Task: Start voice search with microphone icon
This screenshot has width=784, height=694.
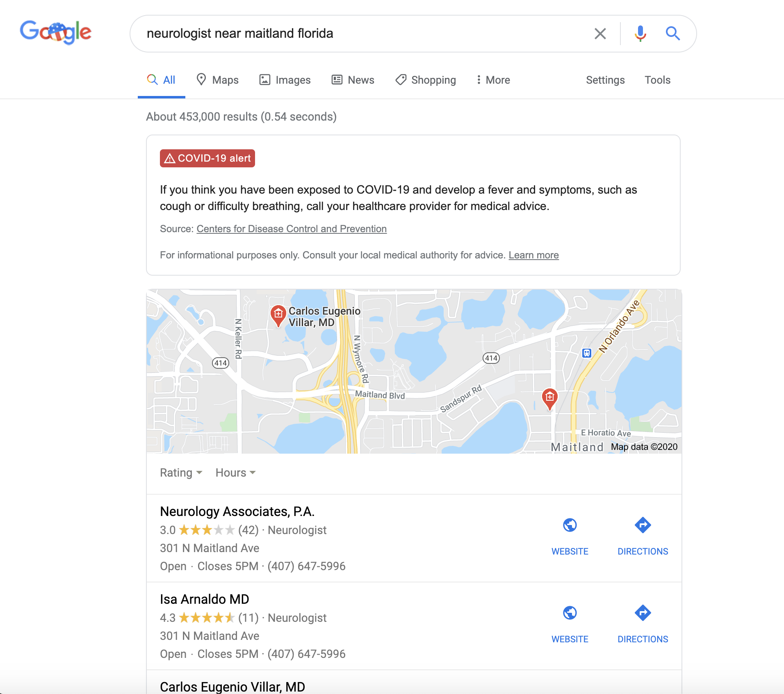Action: point(640,34)
